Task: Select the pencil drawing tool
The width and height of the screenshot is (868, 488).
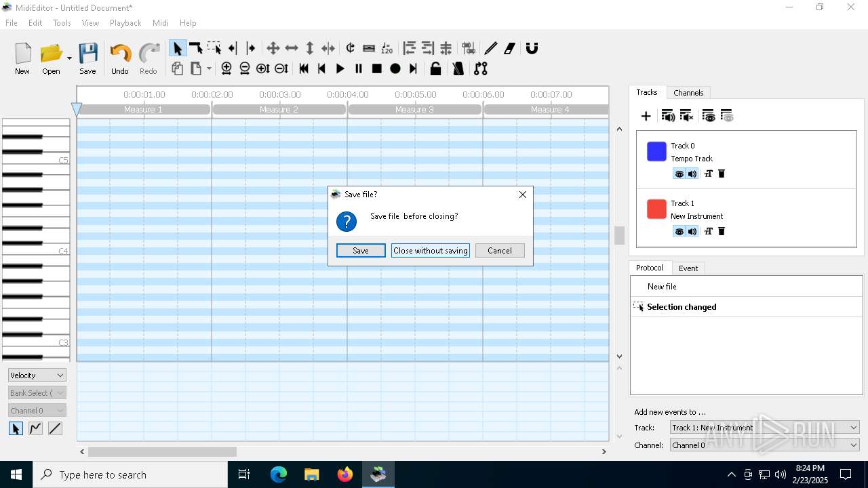Action: coord(491,48)
